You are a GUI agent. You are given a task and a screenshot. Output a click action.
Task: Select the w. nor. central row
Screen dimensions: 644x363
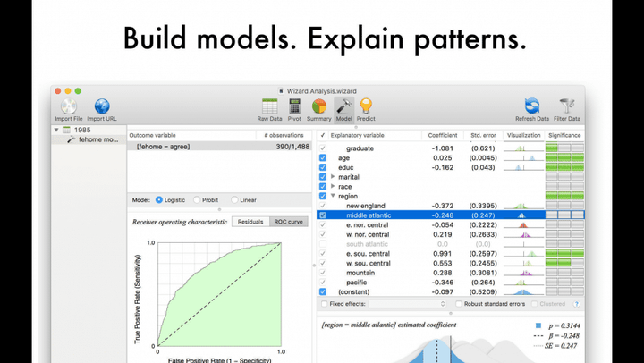pos(451,234)
